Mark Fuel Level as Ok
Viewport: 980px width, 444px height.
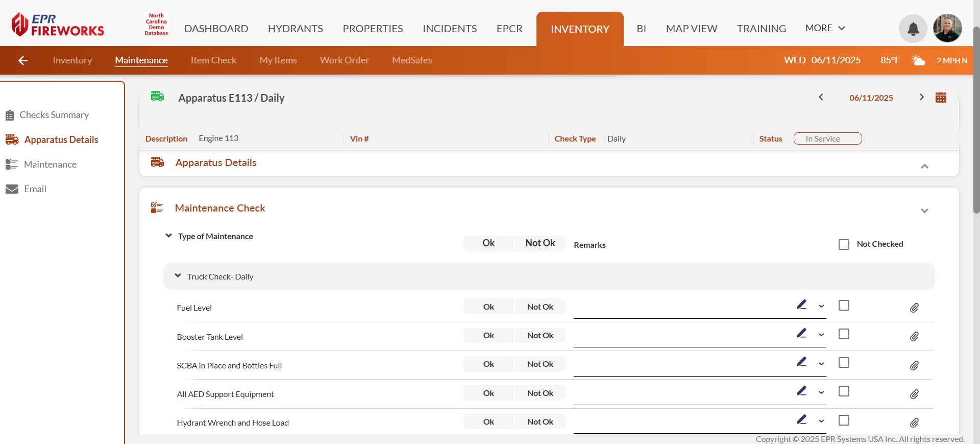[488, 307]
